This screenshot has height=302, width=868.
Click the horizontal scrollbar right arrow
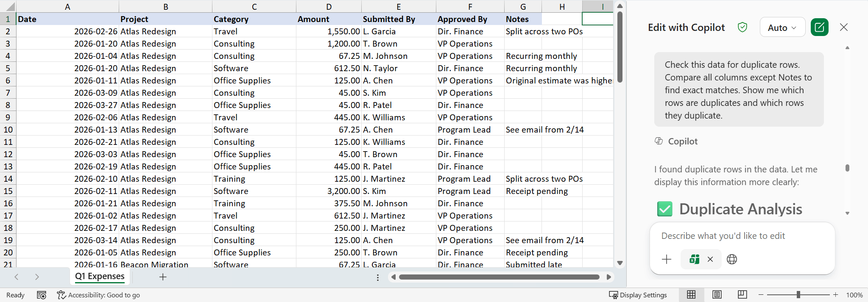coord(609,277)
